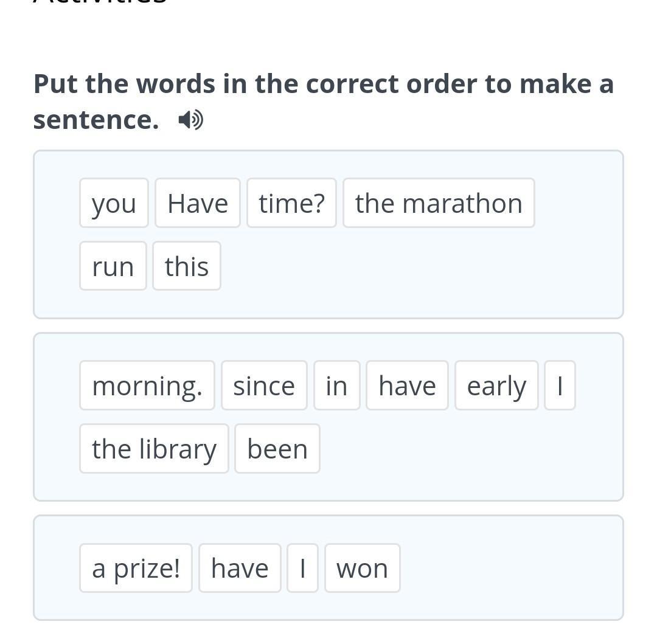Screen dimensions: 657x644
Task: Pick the 'I' tile before 'won'
Action: 303,568
